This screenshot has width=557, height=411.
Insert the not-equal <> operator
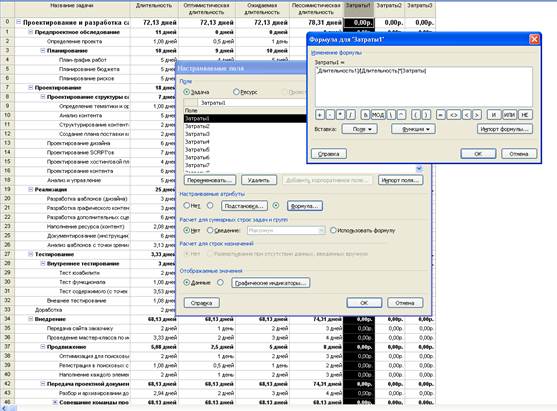pos(454,115)
